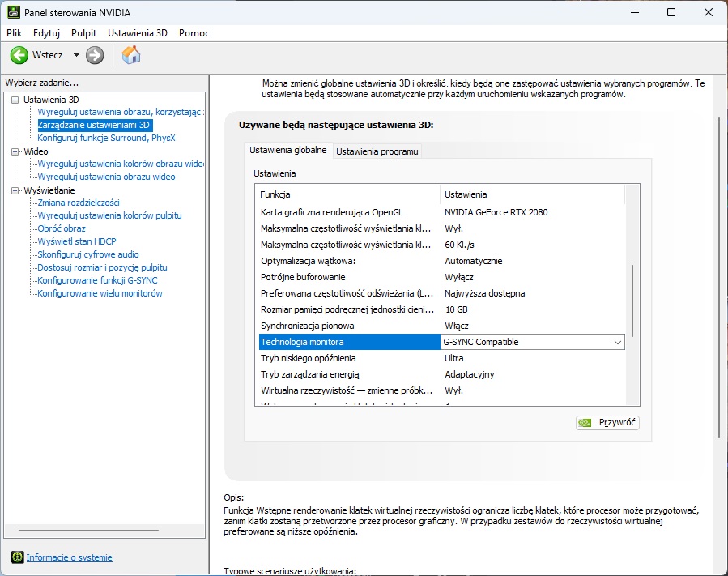
Task: Open Wyświetl stan HDCP task
Action: tap(77, 241)
